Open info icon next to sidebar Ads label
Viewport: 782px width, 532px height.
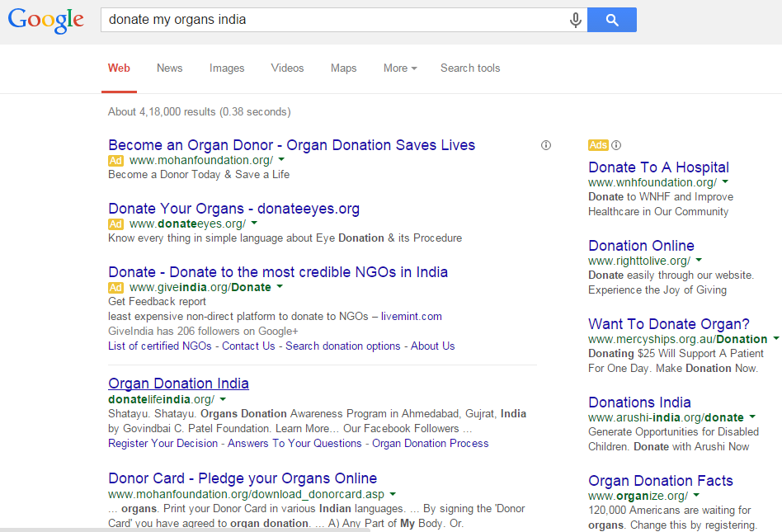tap(616, 145)
